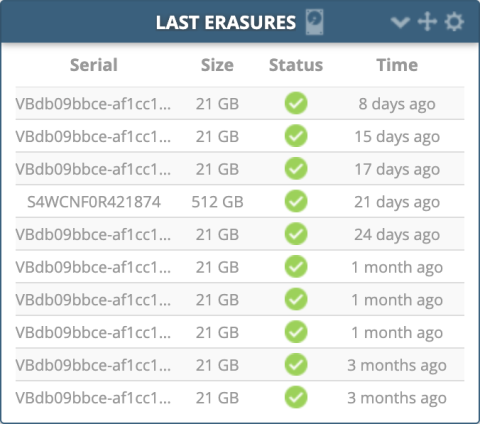Click the hard drive icon beside Last Erasures

pyautogui.click(x=315, y=22)
